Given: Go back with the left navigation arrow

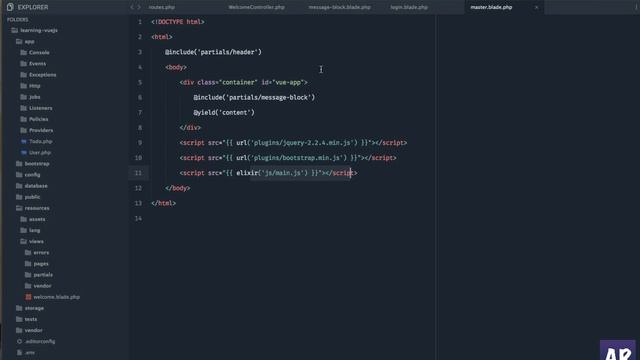Looking at the screenshot, I should click(x=132, y=7).
